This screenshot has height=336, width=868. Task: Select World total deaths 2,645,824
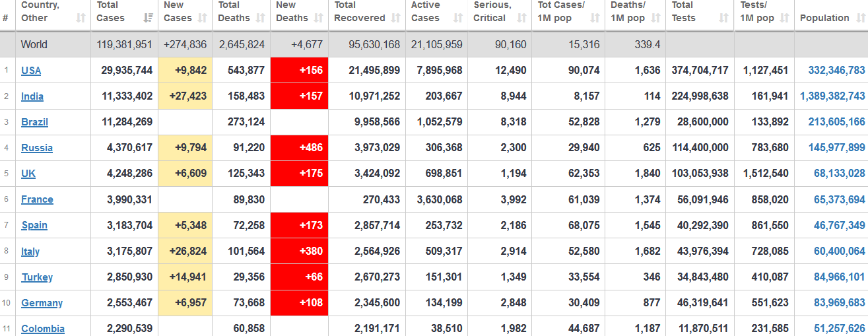242,45
